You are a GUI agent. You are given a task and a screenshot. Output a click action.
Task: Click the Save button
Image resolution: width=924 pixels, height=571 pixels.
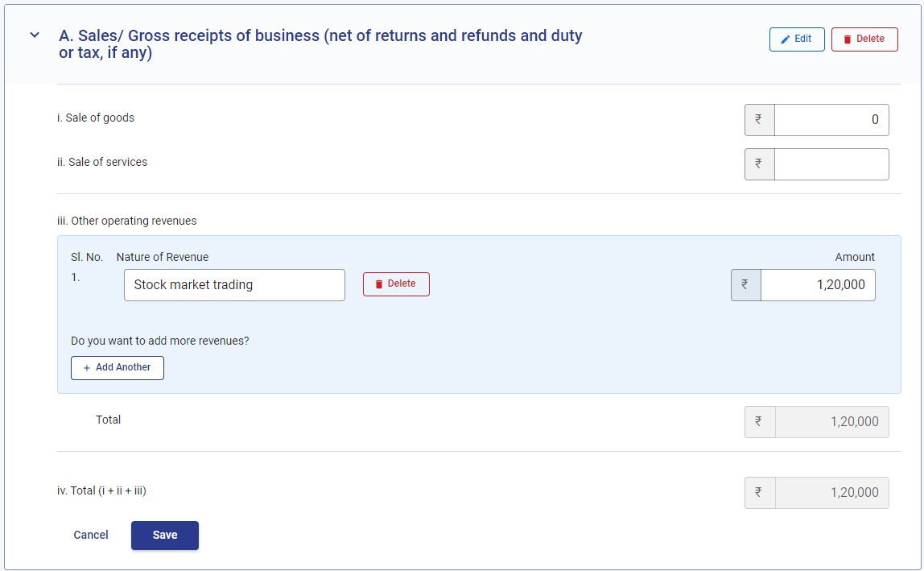pos(165,535)
